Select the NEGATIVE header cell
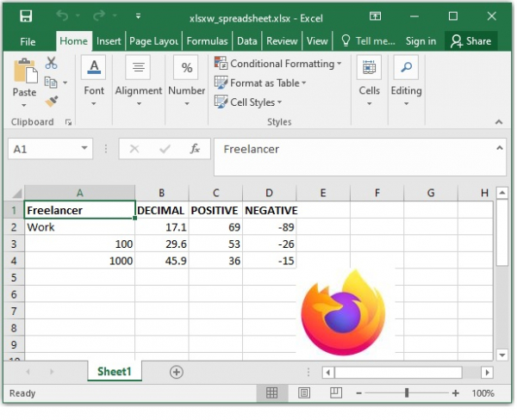This screenshot has height=420, width=517. point(269,210)
